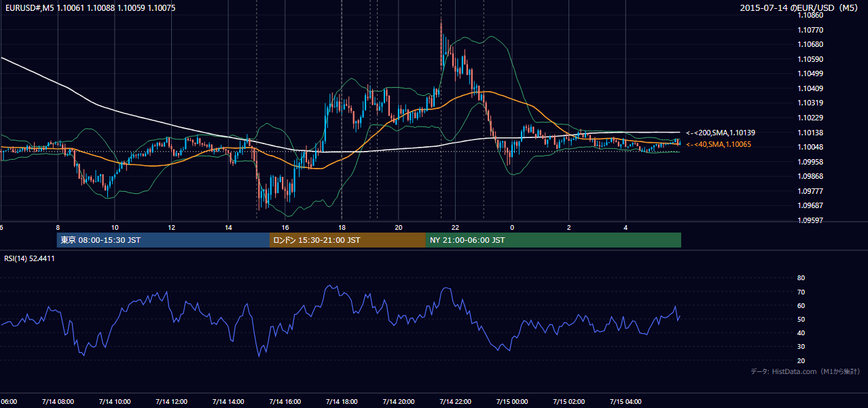868x408 pixels.
Task: Click hour label 22 under the price chart
Action: pyautogui.click(x=455, y=228)
